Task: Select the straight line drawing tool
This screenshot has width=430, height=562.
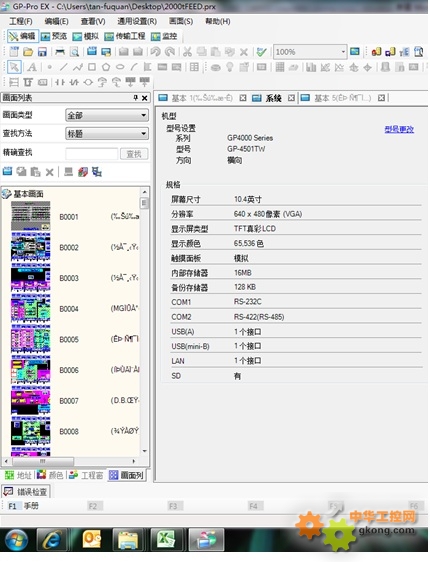Action: pyautogui.click(x=63, y=67)
